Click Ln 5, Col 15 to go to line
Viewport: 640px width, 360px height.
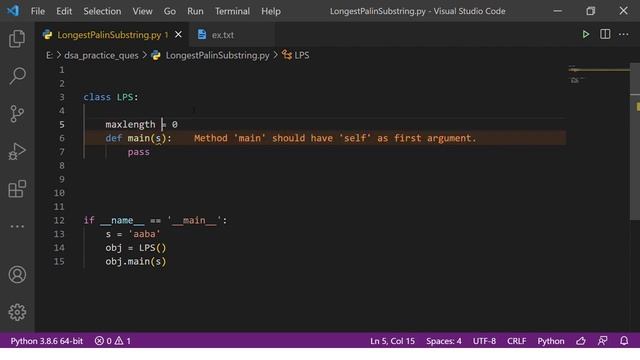tap(392, 340)
